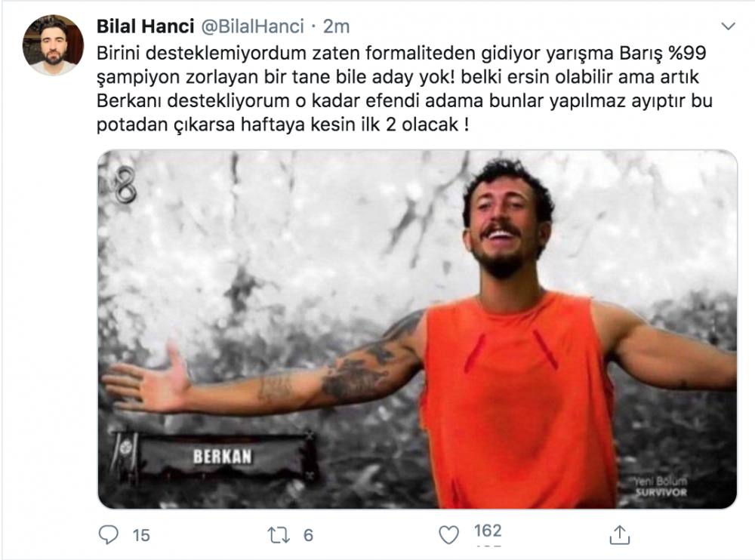755x560 pixels.
Task: Click the like count 162
Action: coord(488,531)
